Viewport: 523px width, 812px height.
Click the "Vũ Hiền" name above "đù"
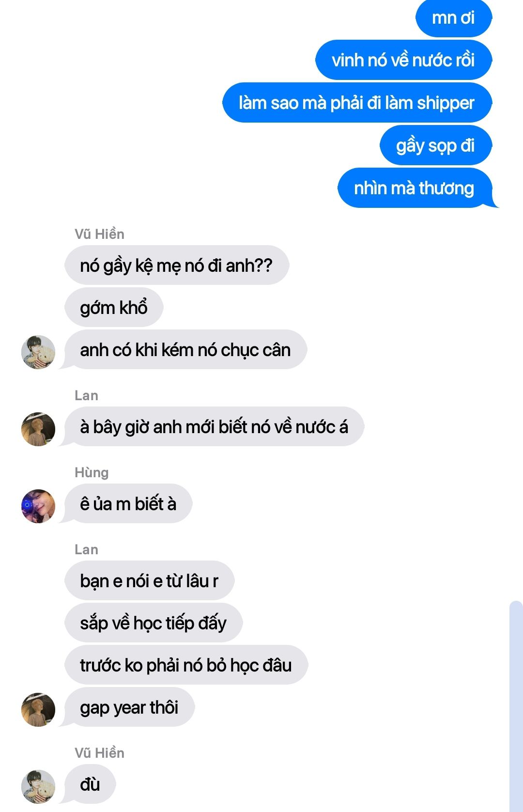(99, 752)
